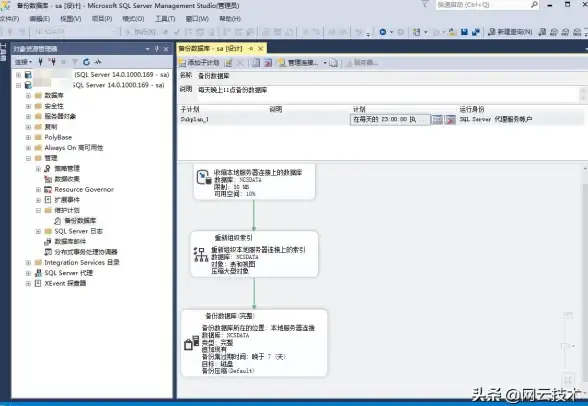Screen dimensions: 588x406
Task: Select XEvent 探查器 in the tree
Action: [65, 283]
